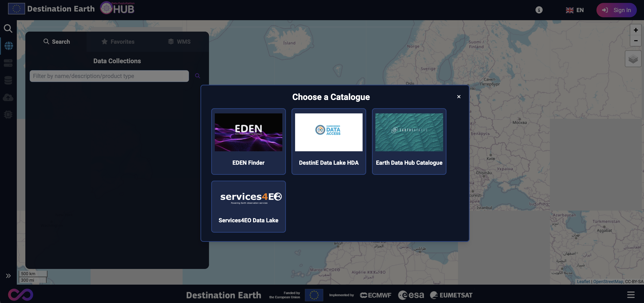The image size is (644, 303).
Task: Open the cloud upload icon in sidebar
Action: pyautogui.click(x=8, y=97)
